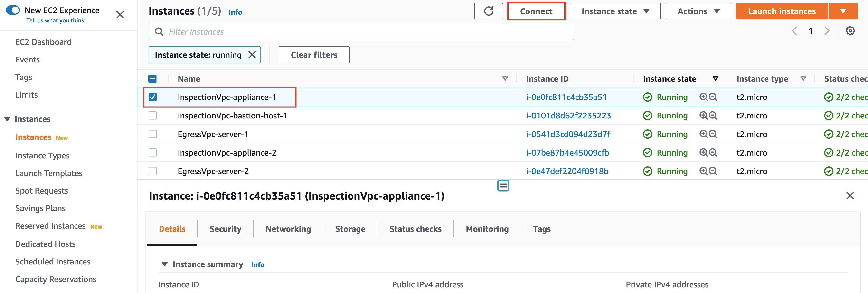The width and height of the screenshot is (868, 293).
Task: Collapse the Instances sidebar section
Action: (7, 119)
